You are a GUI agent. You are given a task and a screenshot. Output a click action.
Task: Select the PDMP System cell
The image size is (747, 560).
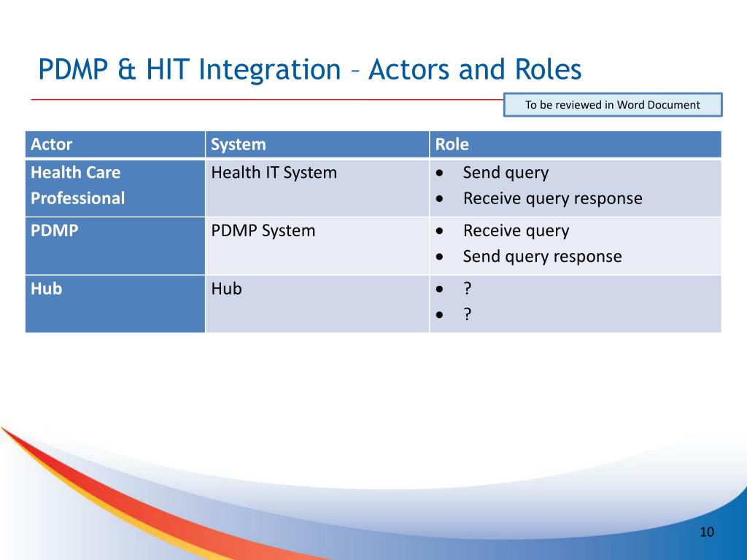click(x=317, y=246)
